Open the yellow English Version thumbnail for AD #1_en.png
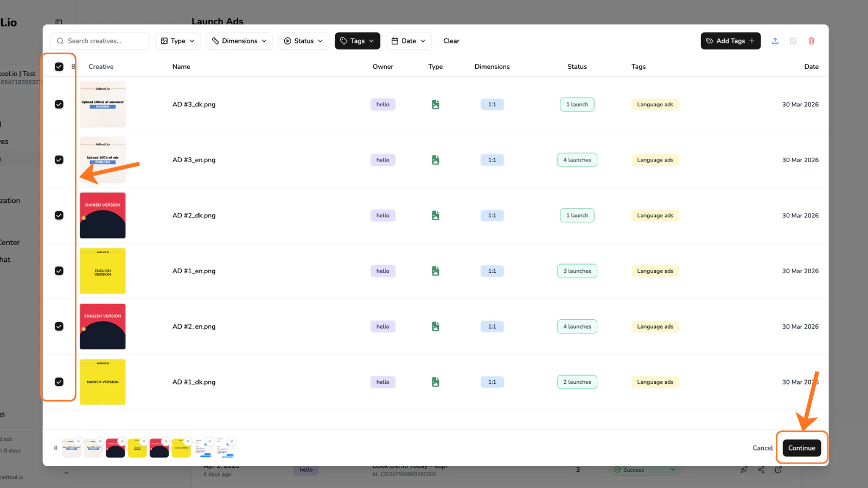Viewport: 868px width, 488px height. (x=103, y=271)
